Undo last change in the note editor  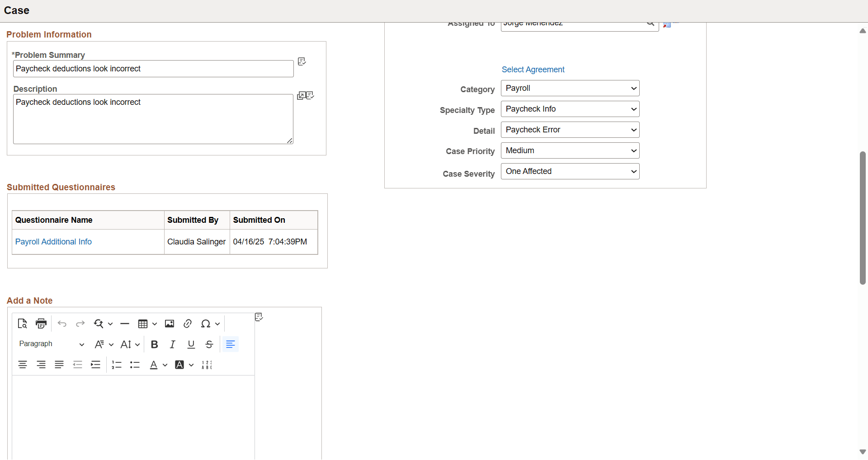[62, 324]
